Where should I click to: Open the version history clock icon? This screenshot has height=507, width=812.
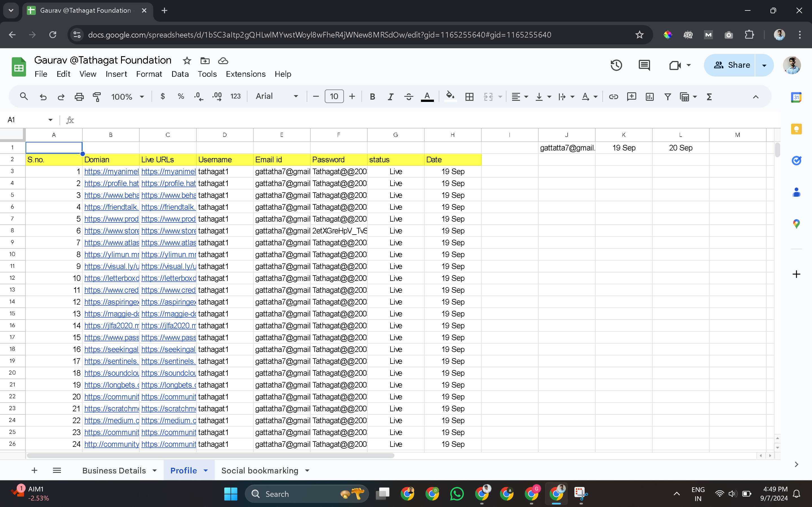pyautogui.click(x=616, y=65)
